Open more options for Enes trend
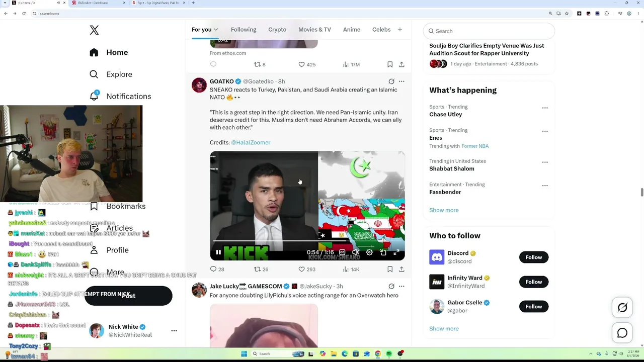644x362 pixels. pyautogui.click(x=545, y=131)
